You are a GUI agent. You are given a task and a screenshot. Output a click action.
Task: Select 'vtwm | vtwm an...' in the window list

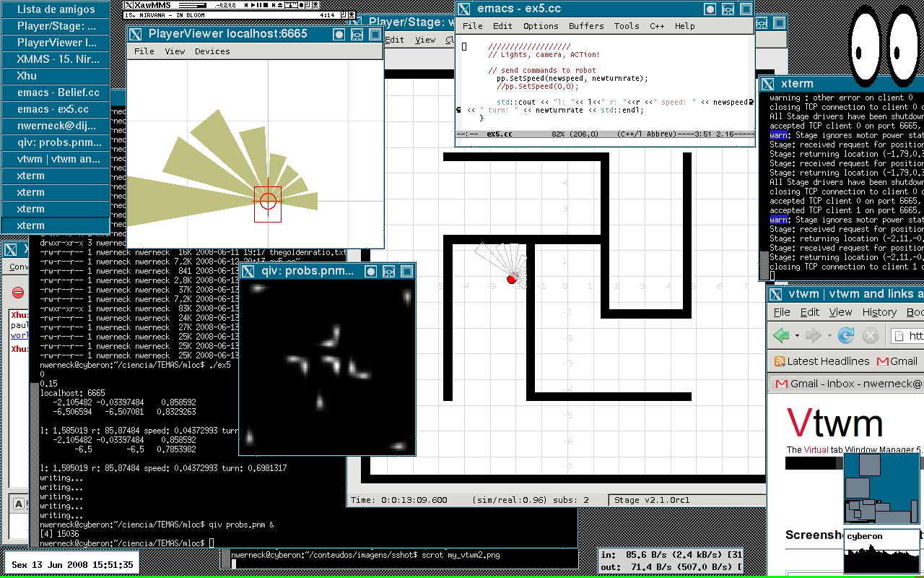(x=56, y=159)
